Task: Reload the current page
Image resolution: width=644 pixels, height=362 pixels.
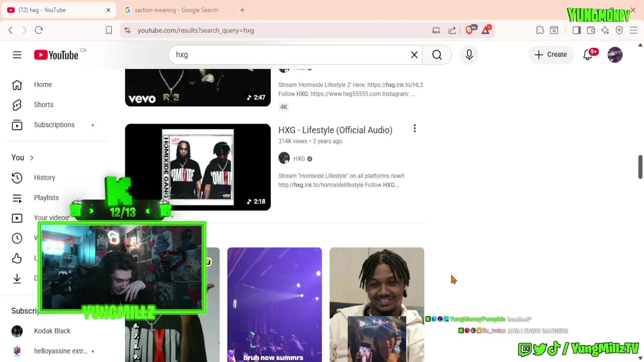Action: (x=39, y=30)
